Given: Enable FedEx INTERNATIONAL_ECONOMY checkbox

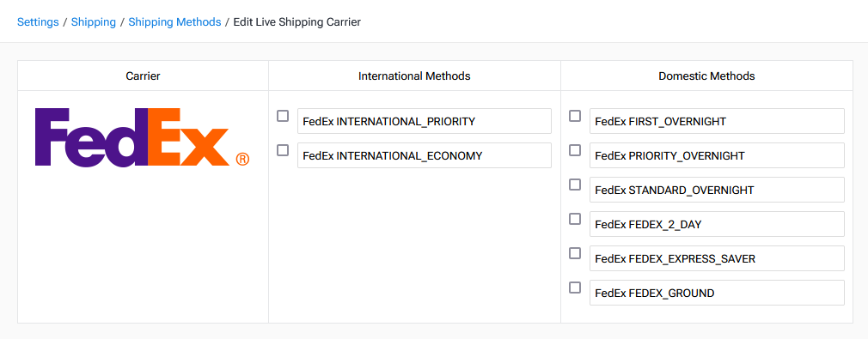Looking at the screenshot, I should point(283,150).
